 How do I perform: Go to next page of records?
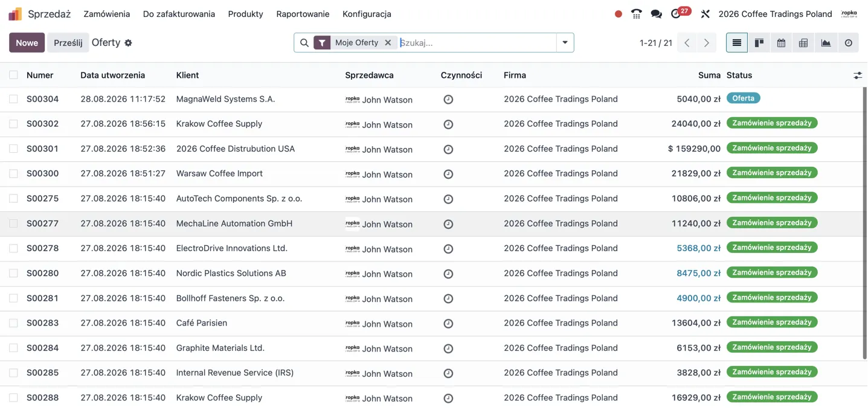click(706, 43)
